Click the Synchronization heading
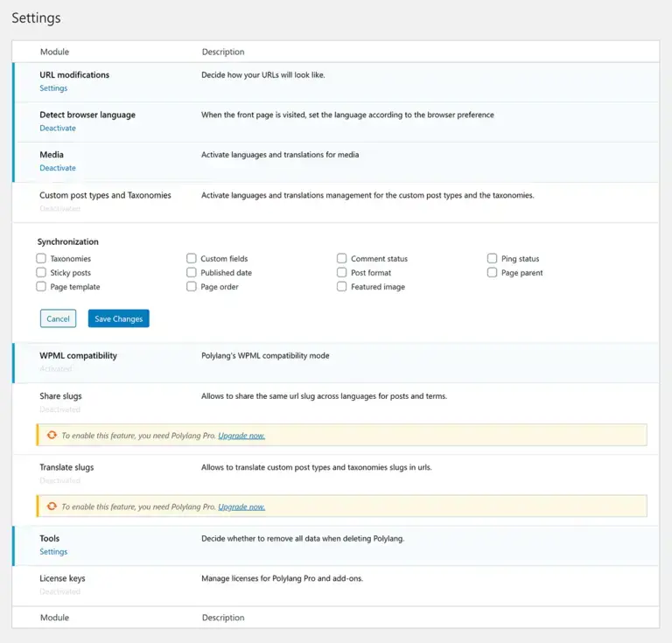Image resolution: width=672 pixels, height=643 pixels. point(67,241)
